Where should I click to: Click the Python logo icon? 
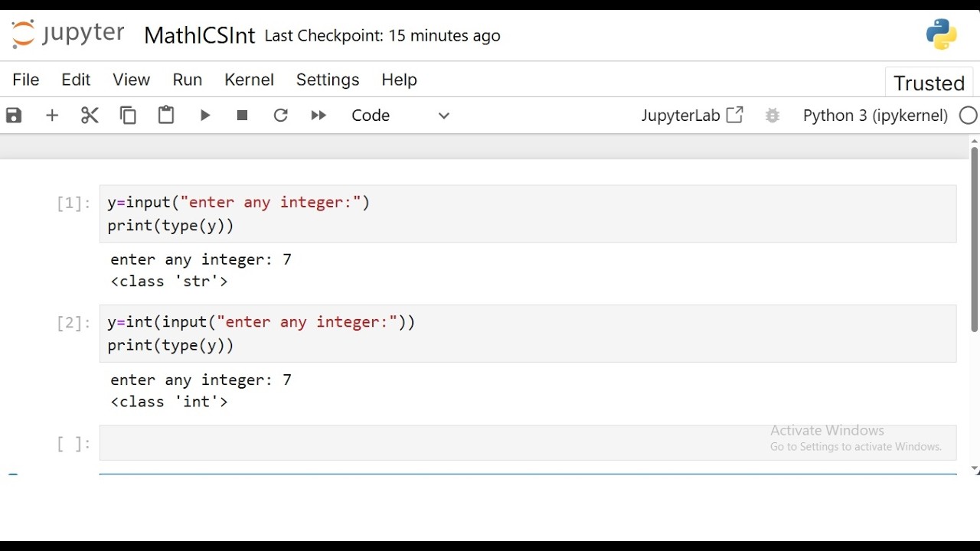(x=942, y=34)
